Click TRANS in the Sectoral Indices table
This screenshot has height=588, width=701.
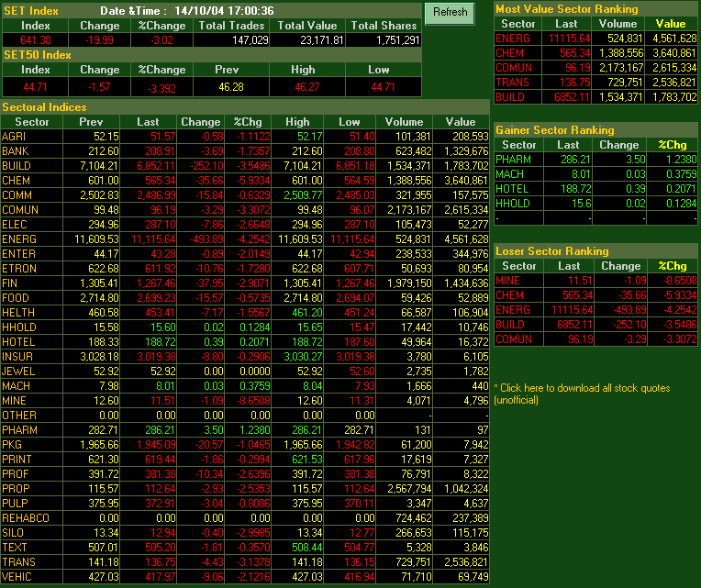click(18, 562)
